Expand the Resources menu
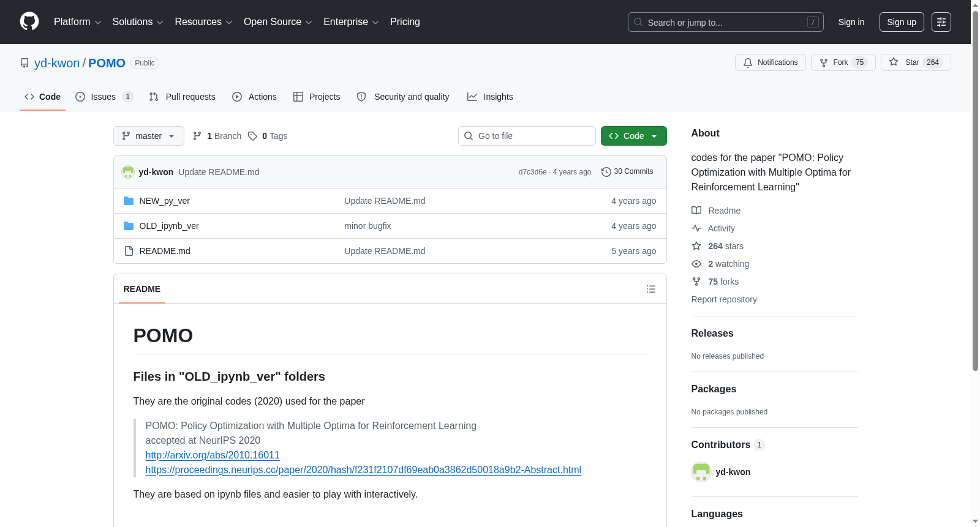Image resolution: width=980 pixels, height=527 pixels. [x=203, y=22]
